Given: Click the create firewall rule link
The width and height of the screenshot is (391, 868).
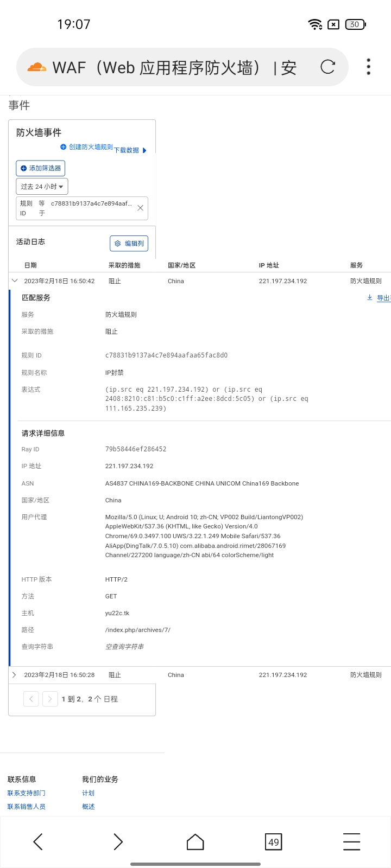Looking at the screenshot, I should pyautogui.click(x=87, y=147).
